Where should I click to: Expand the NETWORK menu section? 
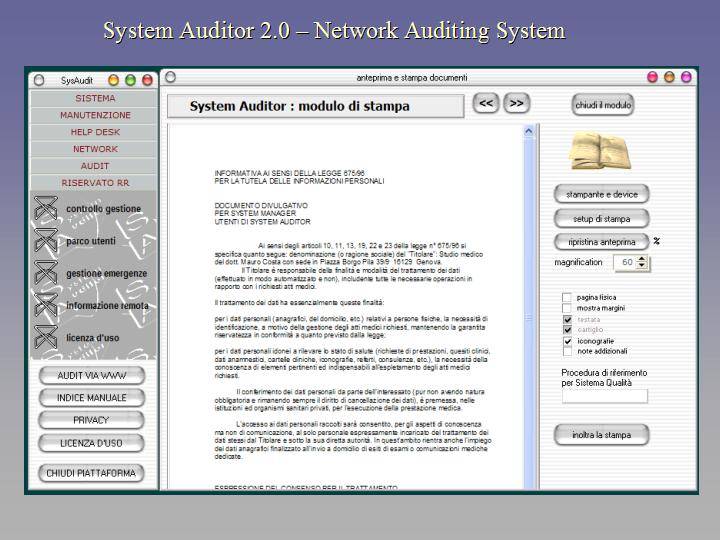point(95,149)
